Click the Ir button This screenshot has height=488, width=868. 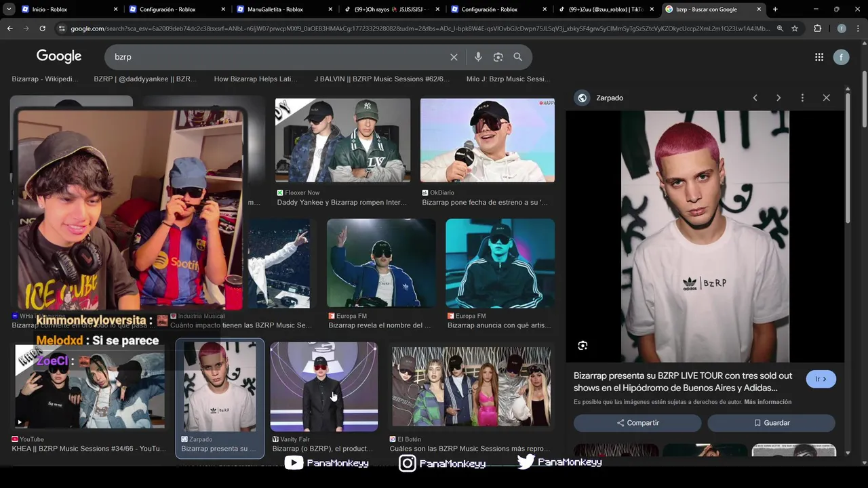[821, 380]
